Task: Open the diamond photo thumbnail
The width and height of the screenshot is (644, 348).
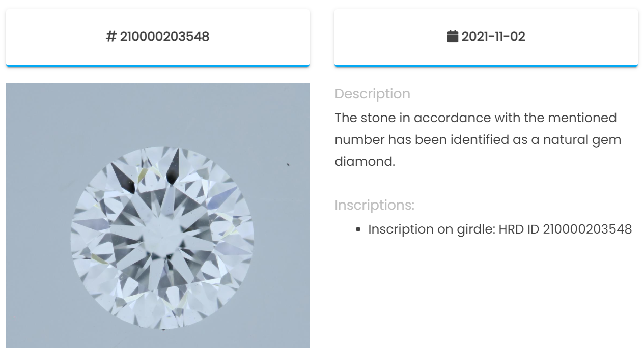Action: coord(158,216)
